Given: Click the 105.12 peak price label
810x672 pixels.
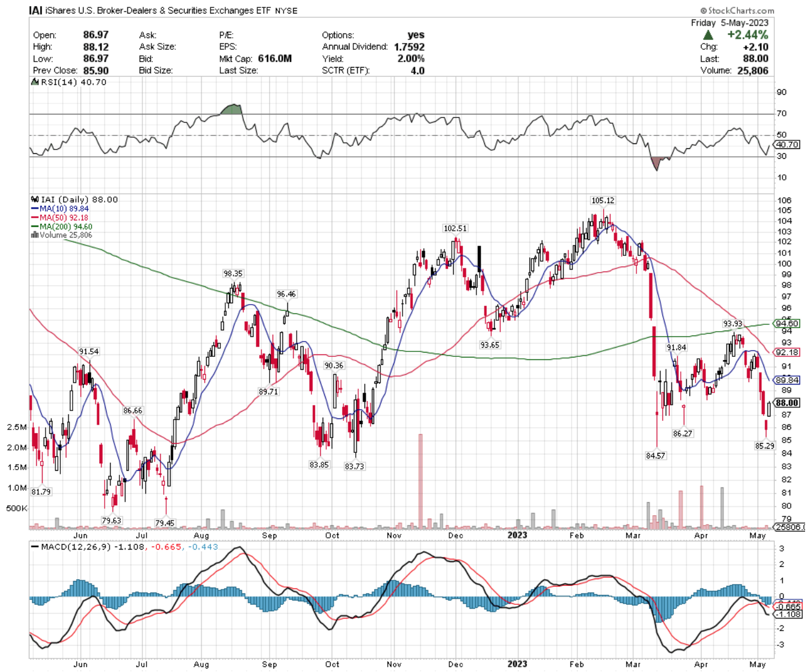Looking at the screenshot, I should (x=603, y=201).
